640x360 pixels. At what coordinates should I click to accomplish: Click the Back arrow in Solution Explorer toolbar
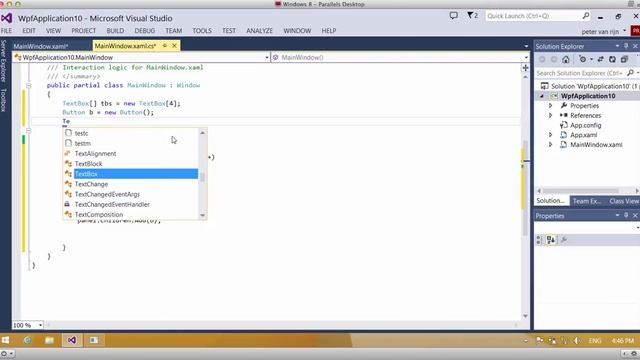pyautogui.click(x=542, y=60)
